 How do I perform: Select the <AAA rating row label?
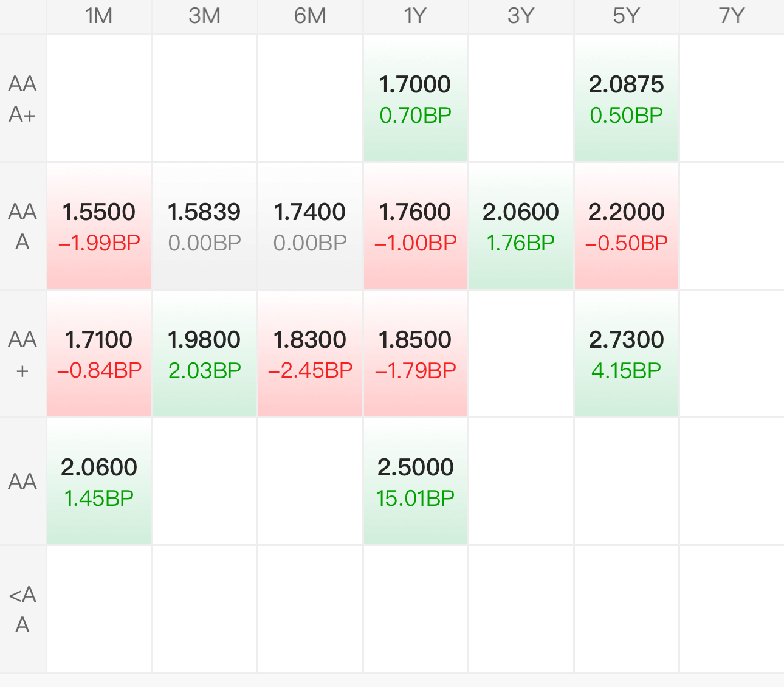22,609
